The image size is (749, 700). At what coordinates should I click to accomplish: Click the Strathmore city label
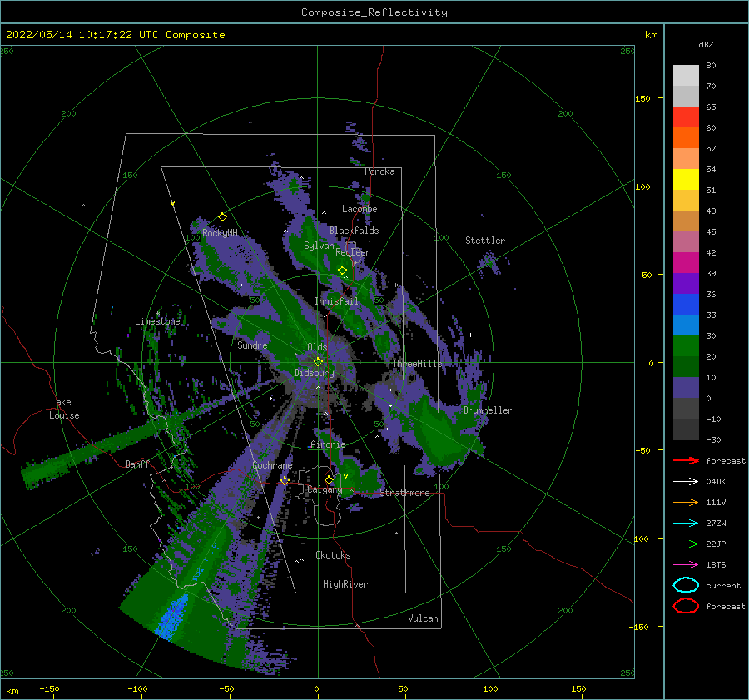(x=404, y=493)
